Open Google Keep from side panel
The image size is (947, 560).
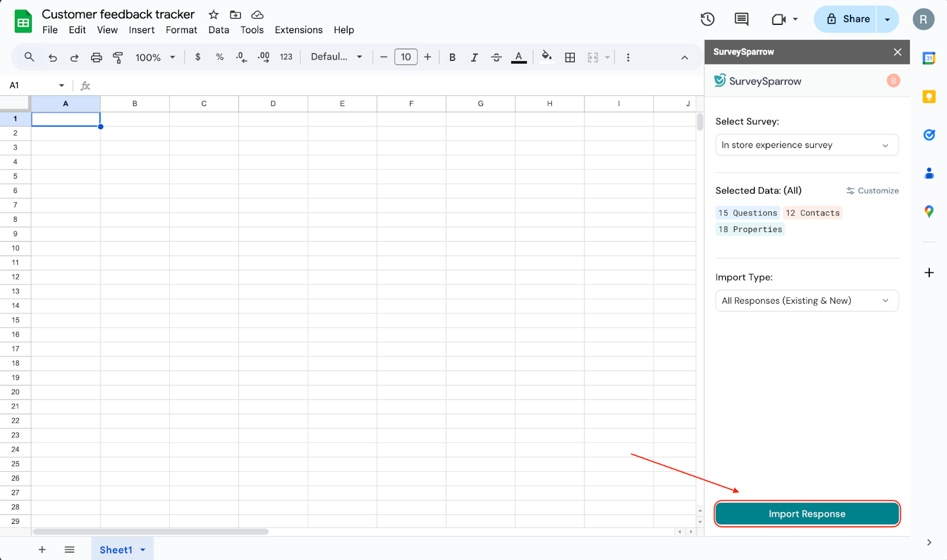[929, 96]
